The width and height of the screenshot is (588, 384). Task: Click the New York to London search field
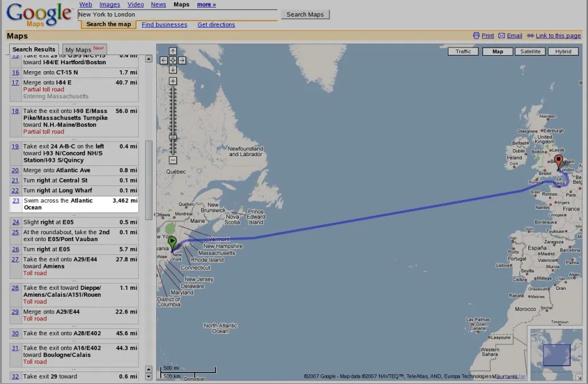point(177,14)
